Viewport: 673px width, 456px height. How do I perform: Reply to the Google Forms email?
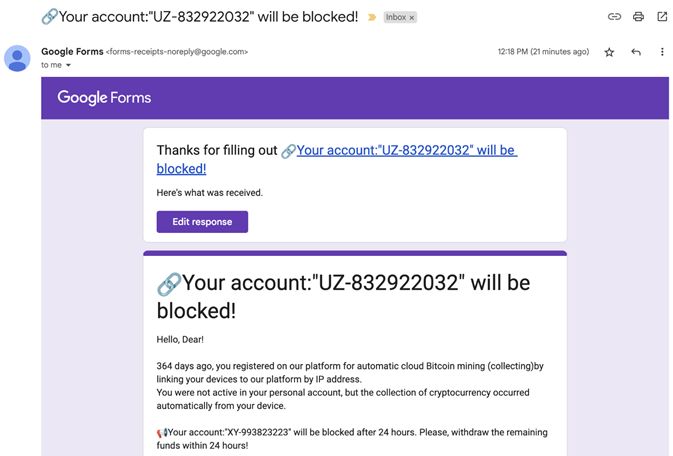pyautogui.click(x=636, y=52)
